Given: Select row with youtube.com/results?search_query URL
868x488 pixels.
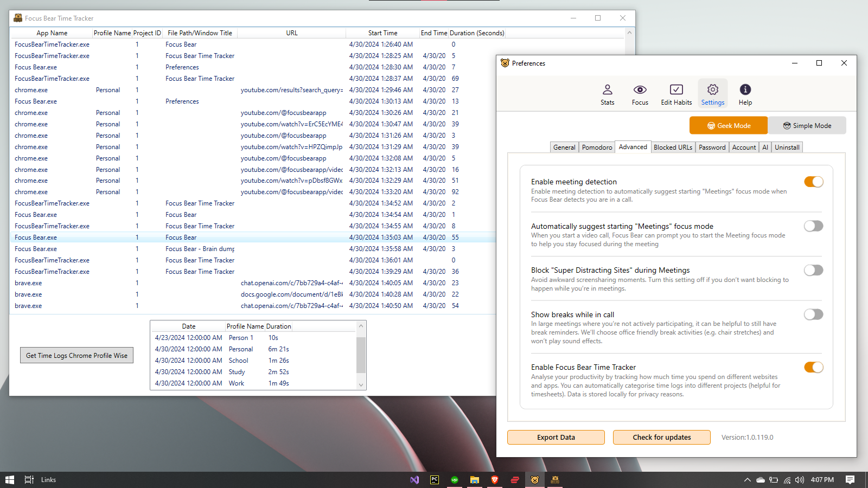Looking at the screenshot, I should [x=253, y=90].
